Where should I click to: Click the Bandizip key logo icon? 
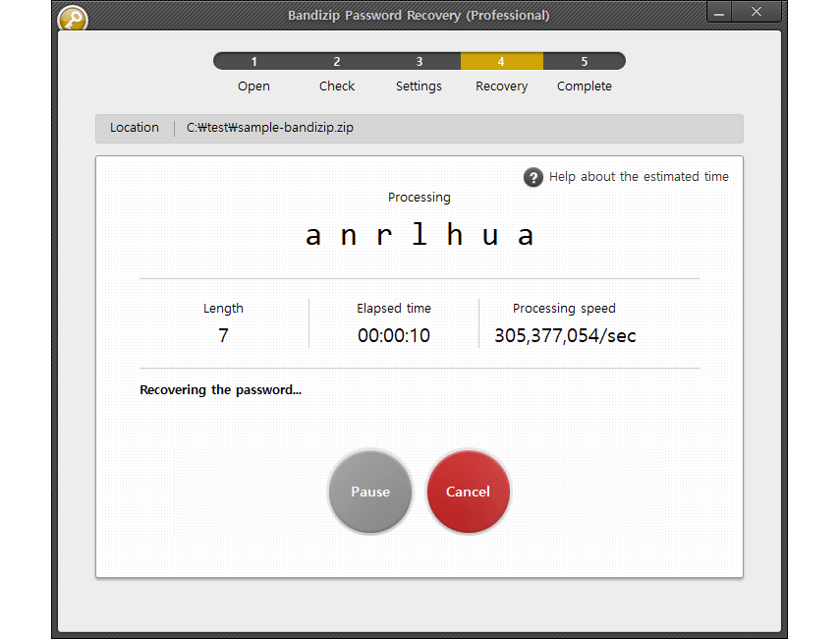[73, 19]
